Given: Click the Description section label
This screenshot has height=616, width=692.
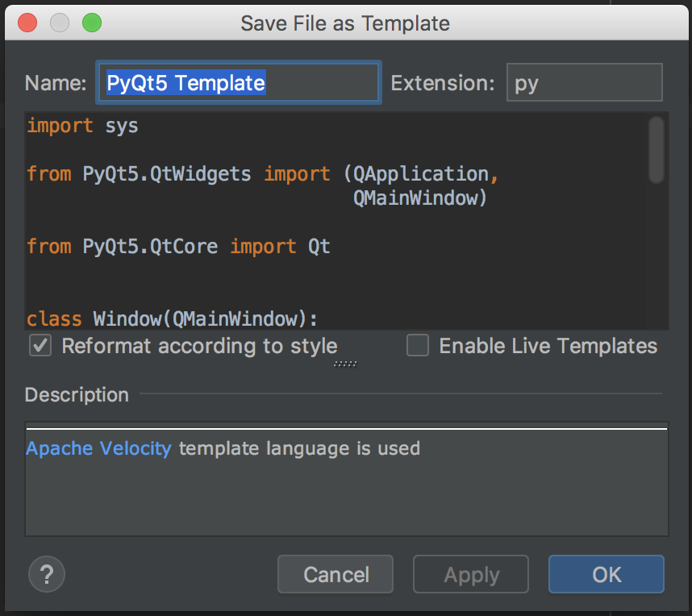Looking at the screenshot, I should (77, 394).
